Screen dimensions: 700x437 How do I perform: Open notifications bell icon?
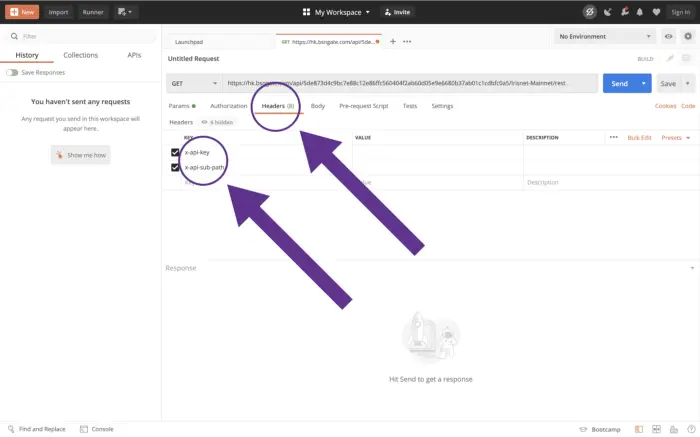640,12
